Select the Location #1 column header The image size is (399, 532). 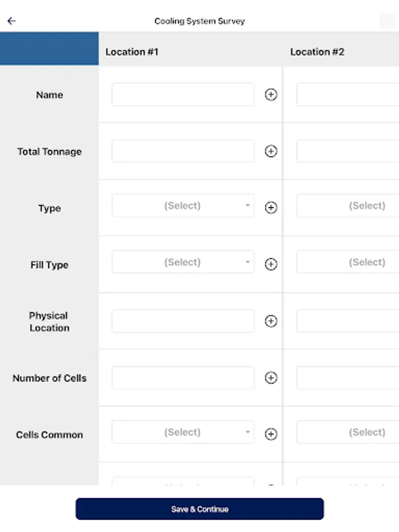(132, 52)
